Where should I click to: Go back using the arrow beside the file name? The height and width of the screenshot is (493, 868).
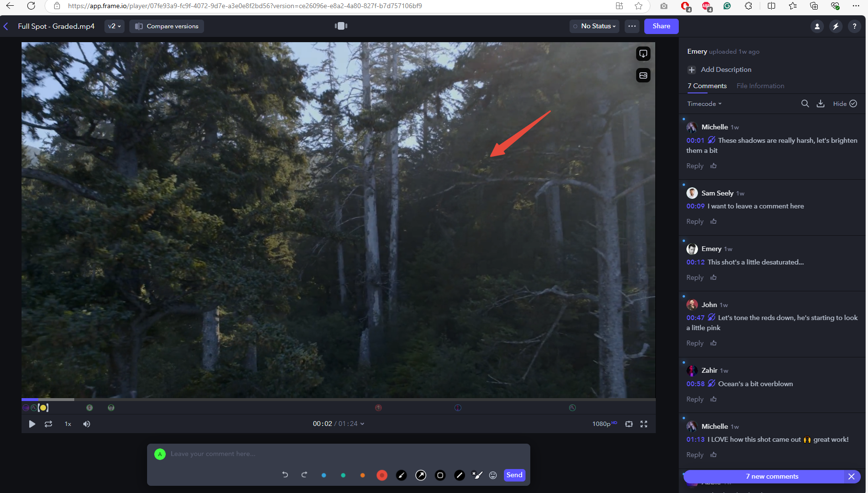pyautogui.click(x=6, y=26)
